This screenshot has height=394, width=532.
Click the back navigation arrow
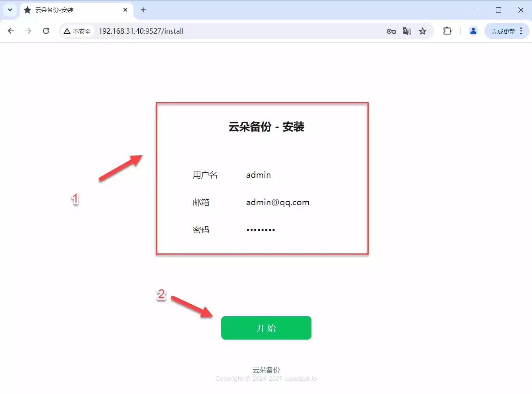[11, 31]
